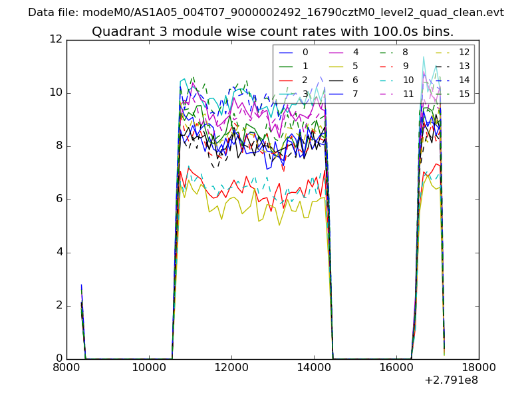Click the yellow line sample for legend entry 5

pos(336,66)
